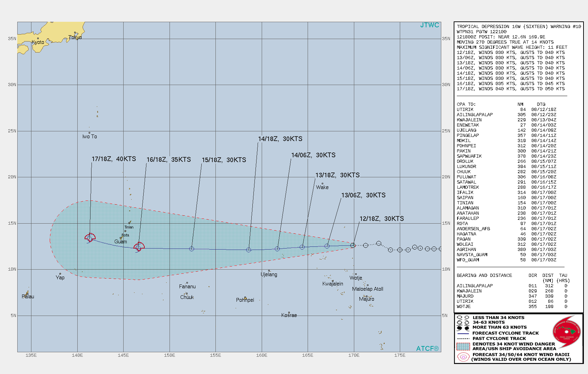Click the Wotje label on the map
588x374 pixels.
point(356,278)
